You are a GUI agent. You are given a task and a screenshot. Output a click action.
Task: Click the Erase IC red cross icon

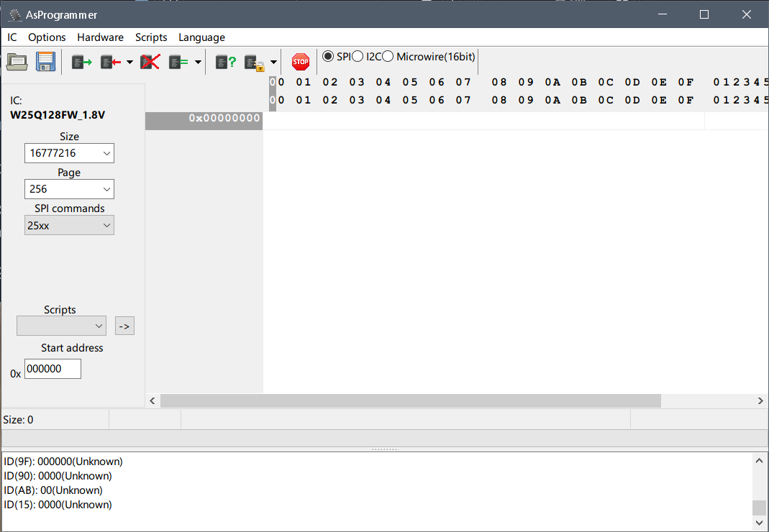(150, 62)
